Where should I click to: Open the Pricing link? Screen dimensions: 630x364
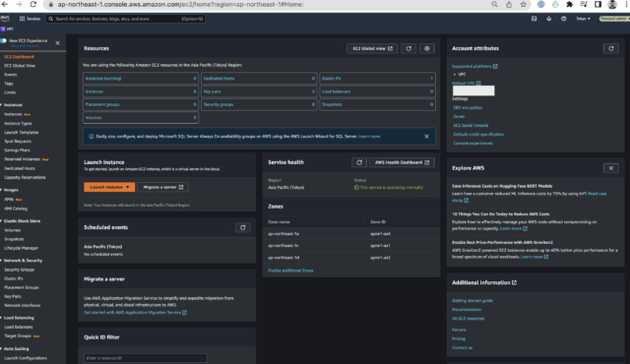459,338
